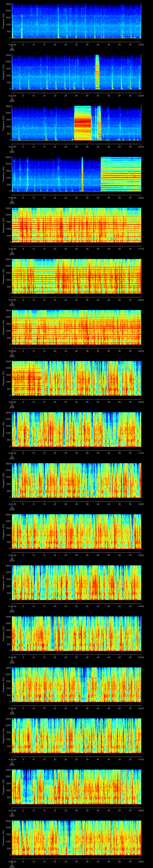Screen dimensions: 153x868
Task: Click the harmonic band onset at 41s in 9:25 panel
Action: (101, 174)
